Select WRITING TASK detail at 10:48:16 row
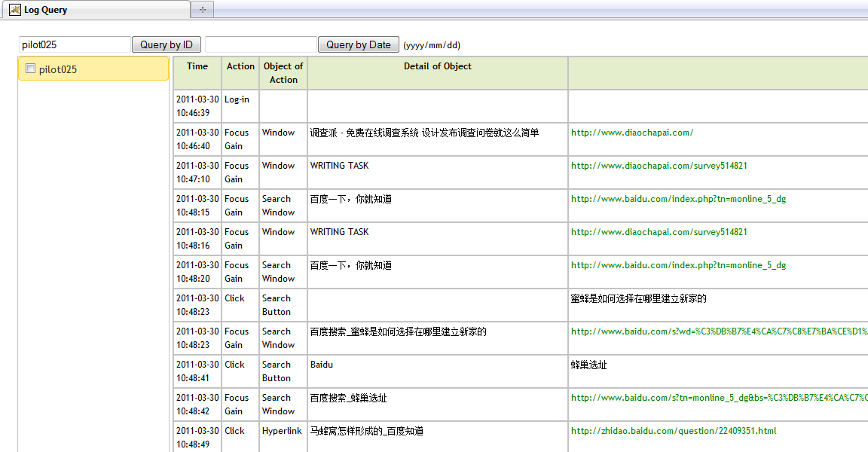 (x=437, y=239)
